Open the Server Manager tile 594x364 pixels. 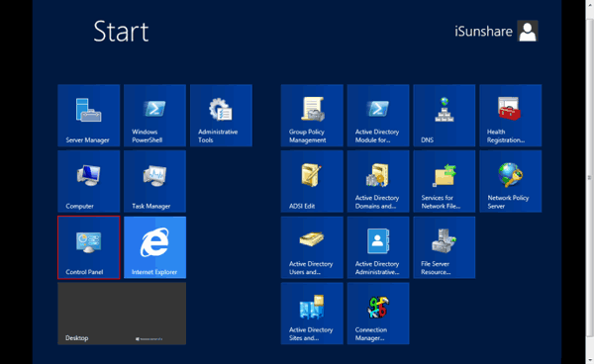tap(89, 116)
